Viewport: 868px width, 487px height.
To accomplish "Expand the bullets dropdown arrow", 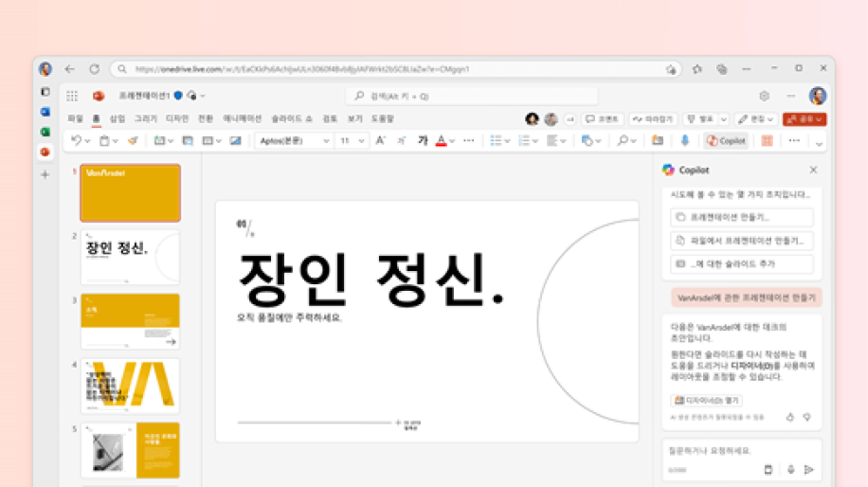I will (x=507, y=141).
